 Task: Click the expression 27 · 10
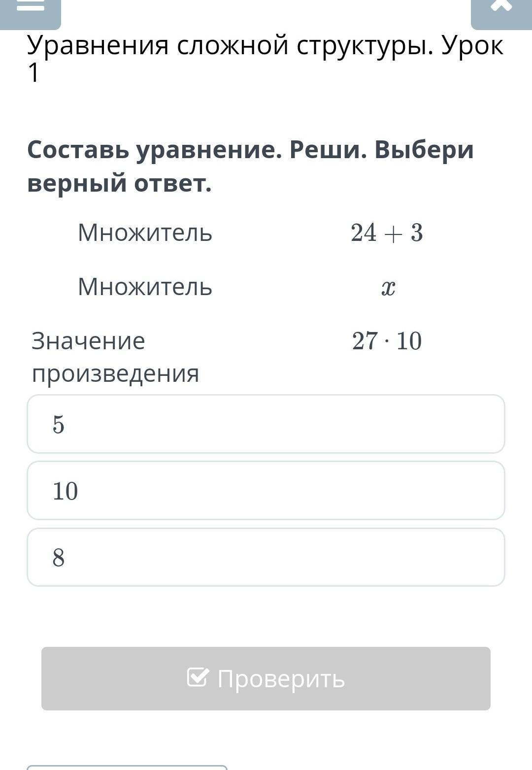387,341
